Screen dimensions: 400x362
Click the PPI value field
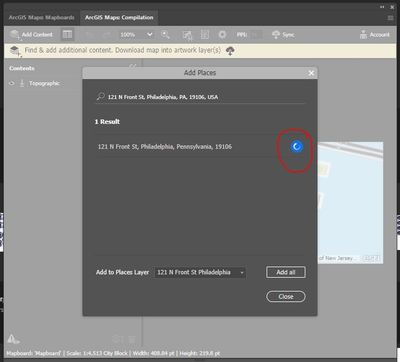[256, 35]
